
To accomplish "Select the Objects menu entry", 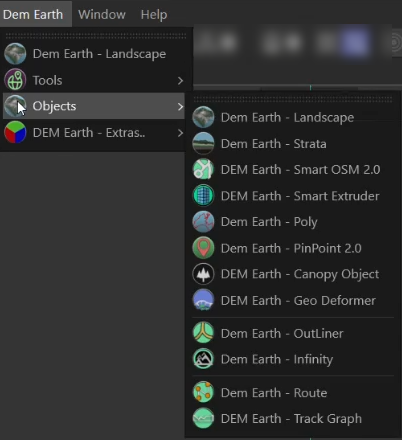I will (94, 106).
